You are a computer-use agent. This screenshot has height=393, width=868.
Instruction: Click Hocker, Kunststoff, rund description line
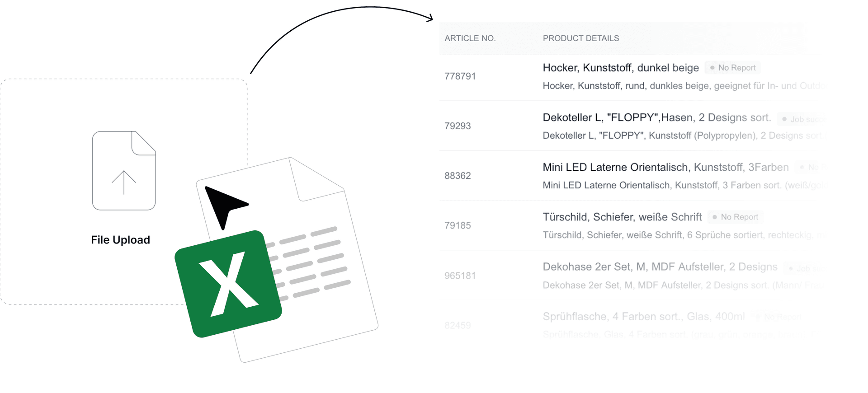(x=685, y=86)
